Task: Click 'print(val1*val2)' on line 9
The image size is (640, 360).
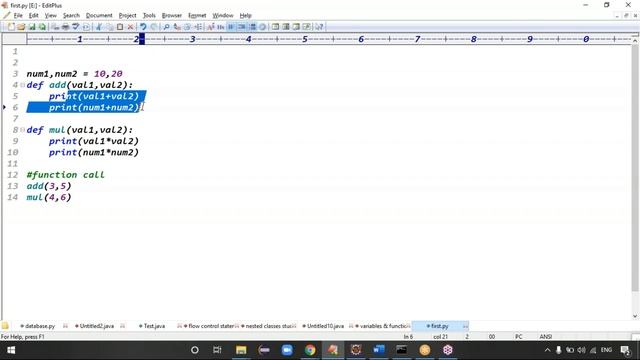Action: (x=93, y=141)
